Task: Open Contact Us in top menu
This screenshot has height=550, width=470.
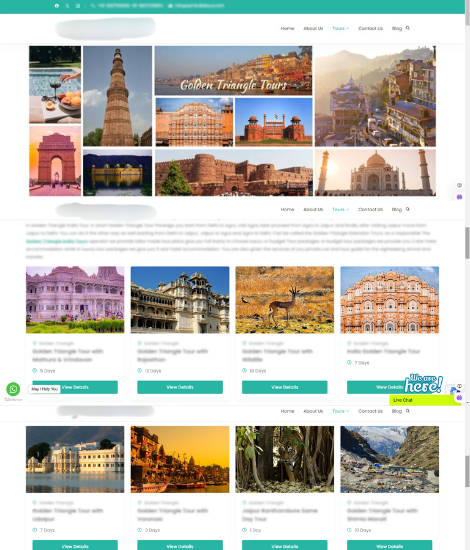Action: tap(370, 28)
